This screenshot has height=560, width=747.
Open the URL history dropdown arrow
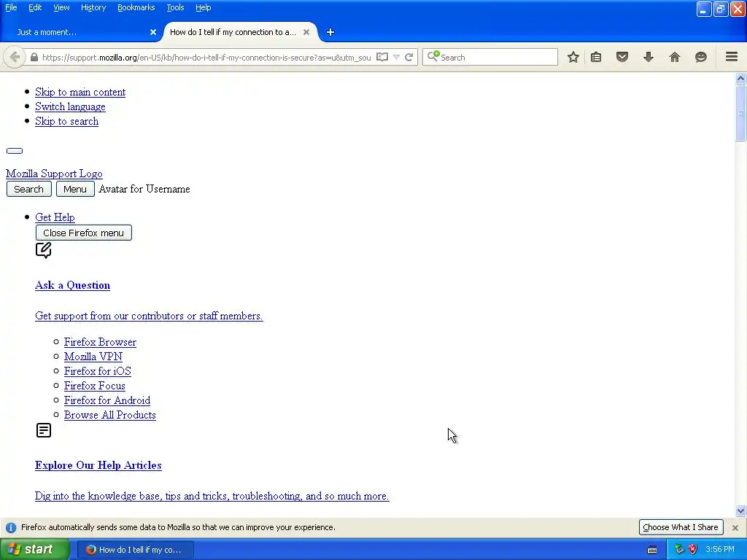point(396,57)
